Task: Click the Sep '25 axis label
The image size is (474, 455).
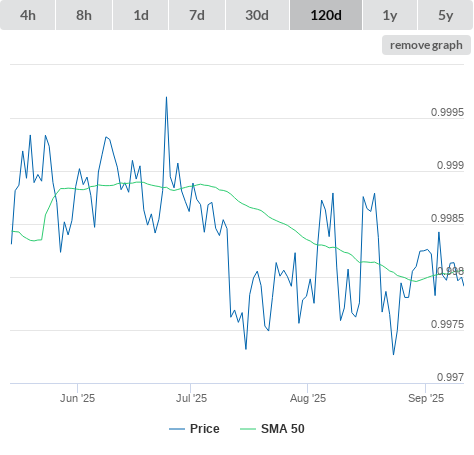Action: 426,398
